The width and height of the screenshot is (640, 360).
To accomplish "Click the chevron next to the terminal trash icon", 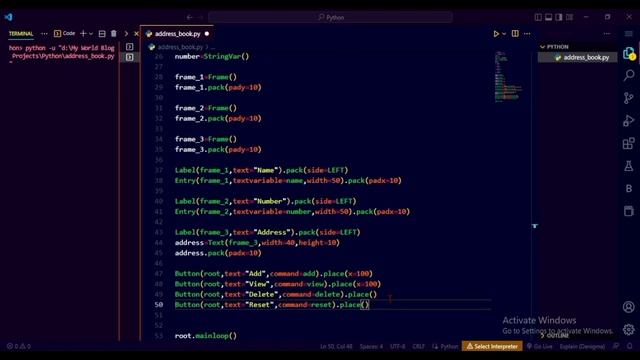I will pyautogui.click(x=126, y=33).
